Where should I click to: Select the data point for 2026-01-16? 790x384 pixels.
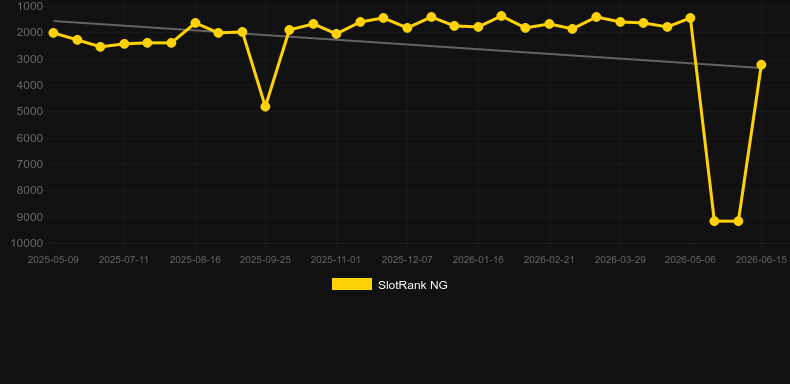pos(478,27)
